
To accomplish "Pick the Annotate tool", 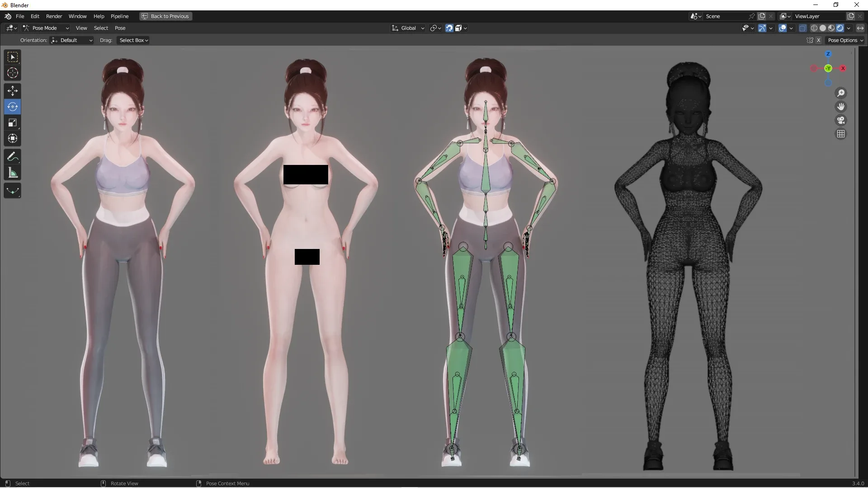I will click(x=12, y=156).
